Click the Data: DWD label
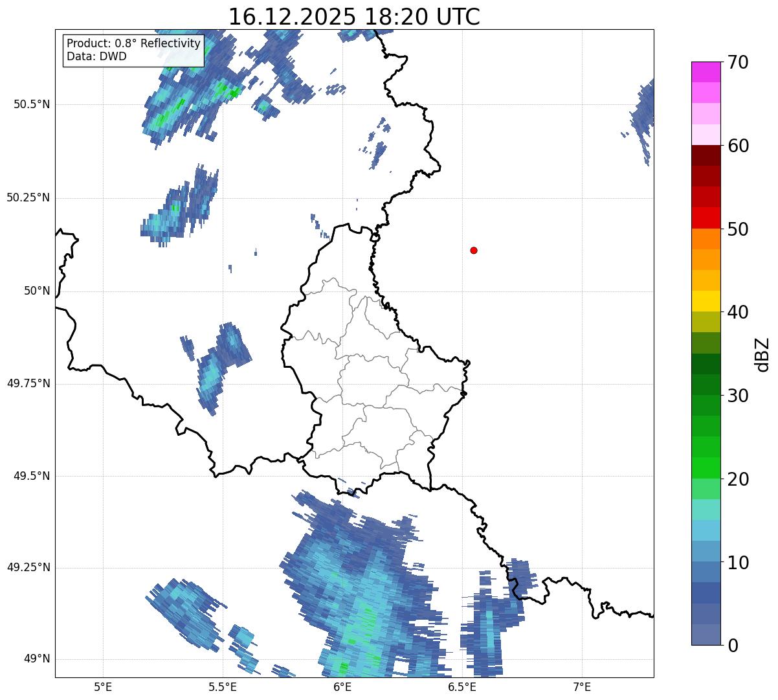 [96, 56]
